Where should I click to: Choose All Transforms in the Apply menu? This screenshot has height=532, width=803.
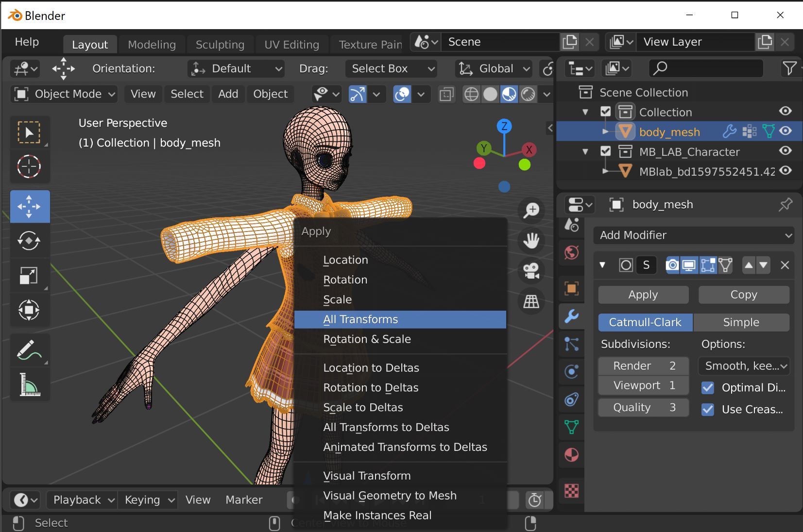point(360,319)
